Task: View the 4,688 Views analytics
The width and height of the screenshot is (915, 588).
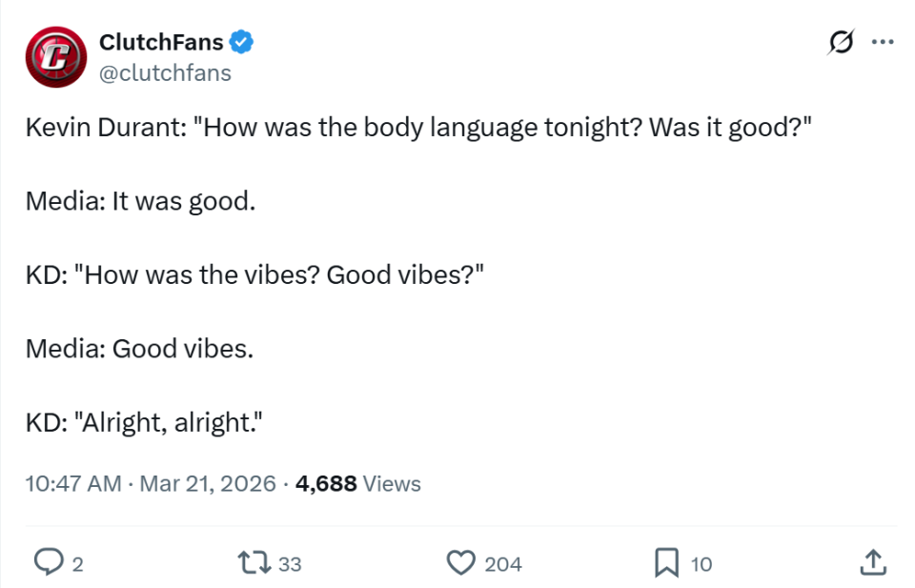Action: pos(358,483)
